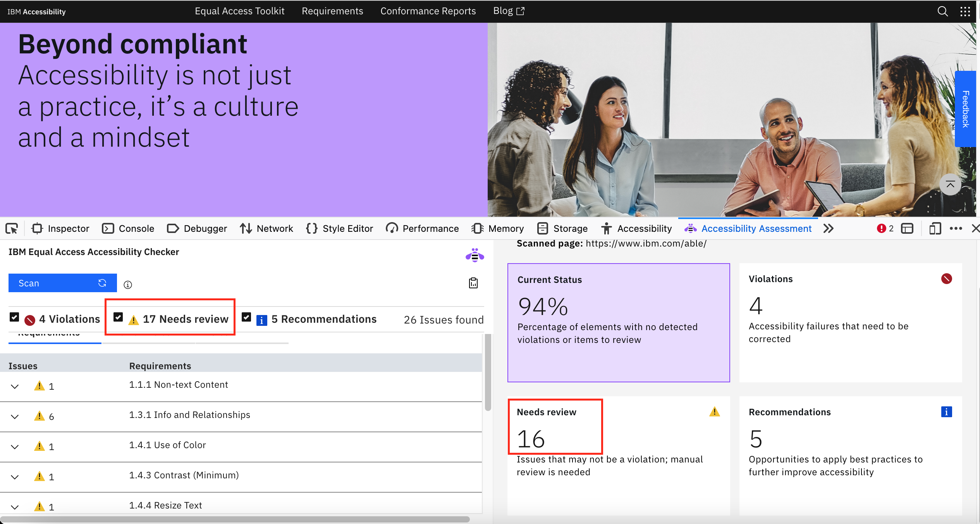
Task: Click the info icon next to Scan
Action: 128,285
